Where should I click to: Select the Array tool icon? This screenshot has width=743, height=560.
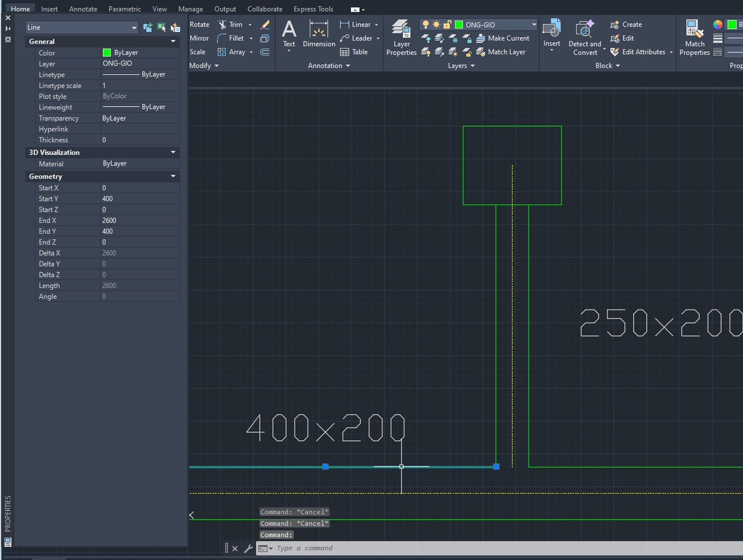pos(222,52)
